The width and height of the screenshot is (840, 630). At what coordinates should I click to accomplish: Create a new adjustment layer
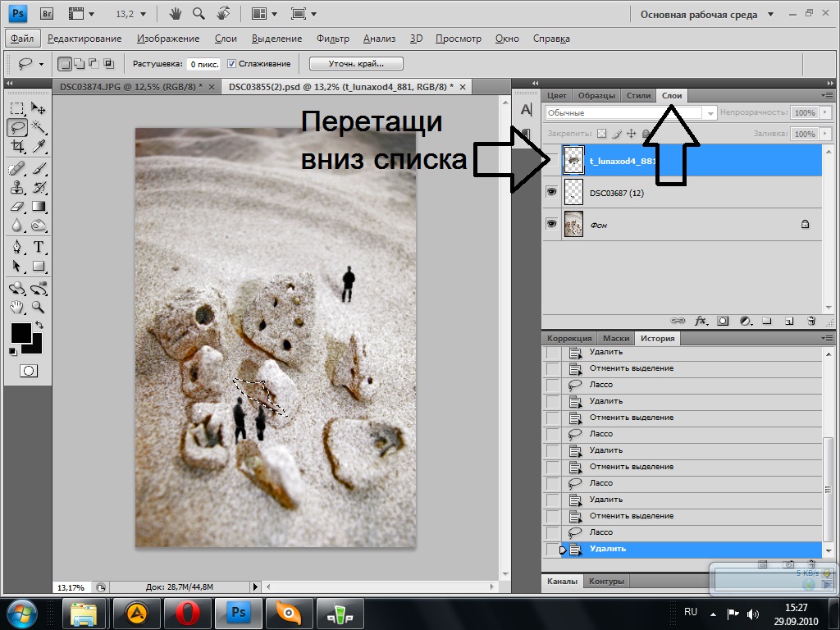pyautogui.click(x=745, y=321)
